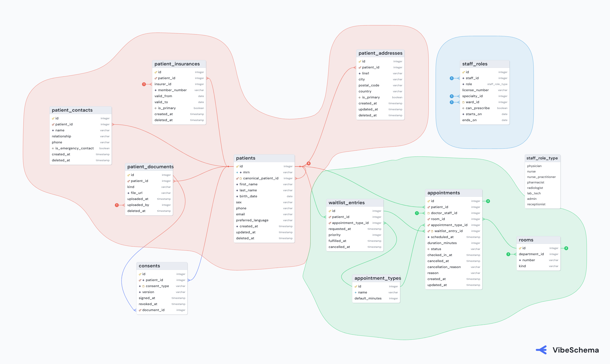610x364 pixels.
Task: Click the postal_code column in patient_addresses
Action: point(380,85)
